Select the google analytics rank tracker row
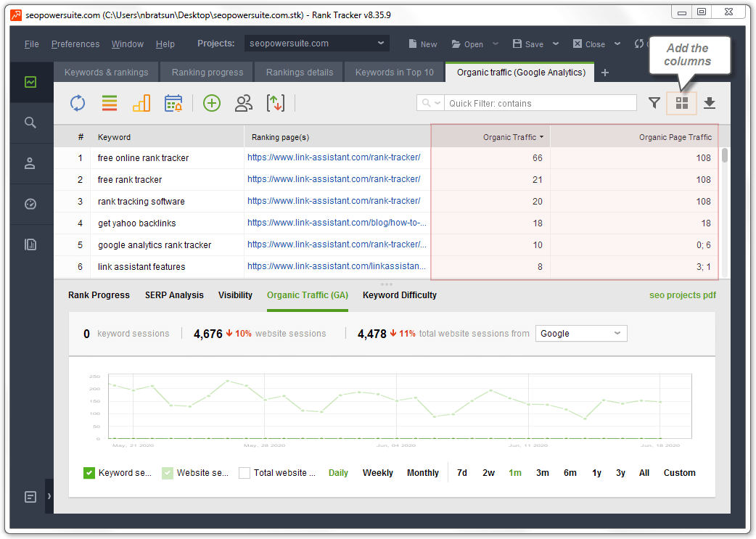The image size is (756, 539). (386, 245)
